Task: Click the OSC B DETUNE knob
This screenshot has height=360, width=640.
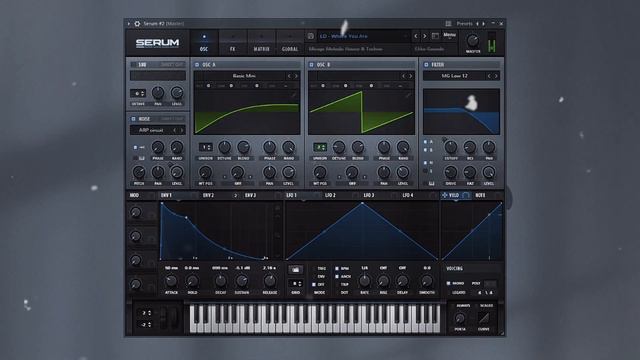Action: click(339, 147)
